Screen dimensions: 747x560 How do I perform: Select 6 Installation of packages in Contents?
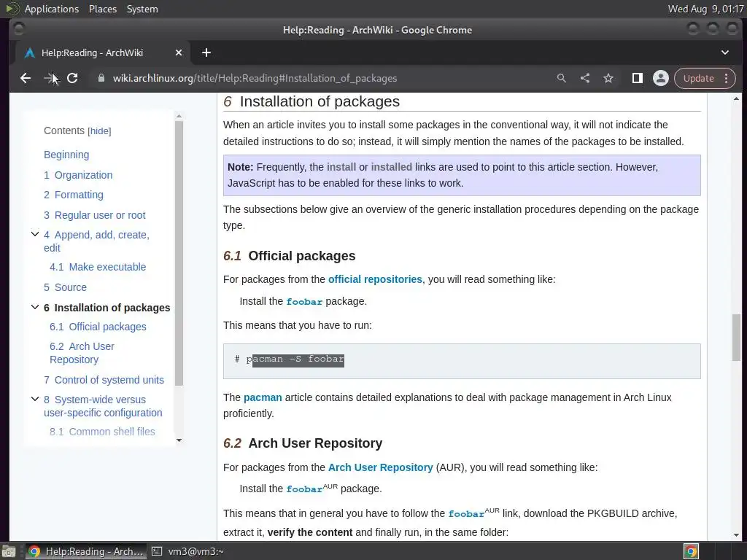coord(107,308)
